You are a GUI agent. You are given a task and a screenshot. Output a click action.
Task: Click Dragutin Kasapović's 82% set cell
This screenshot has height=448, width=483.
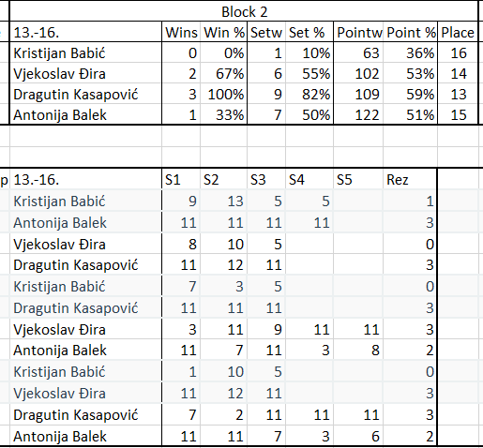click(x=309, y=94)
